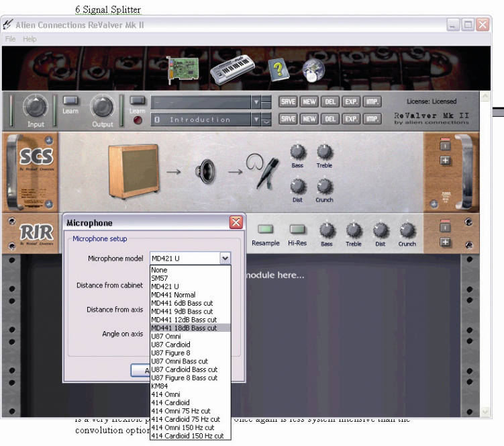Open the Help menu
The height and width of the screenshot is (446, 504).
point(30,39)
